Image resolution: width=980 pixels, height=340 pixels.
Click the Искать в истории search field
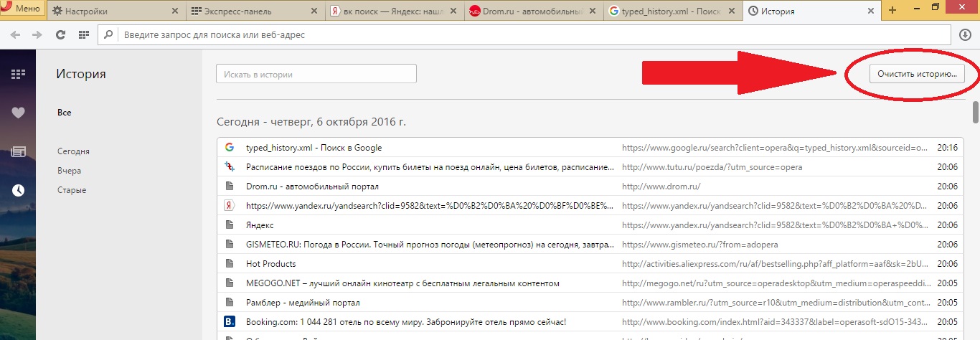pos(316,74)
